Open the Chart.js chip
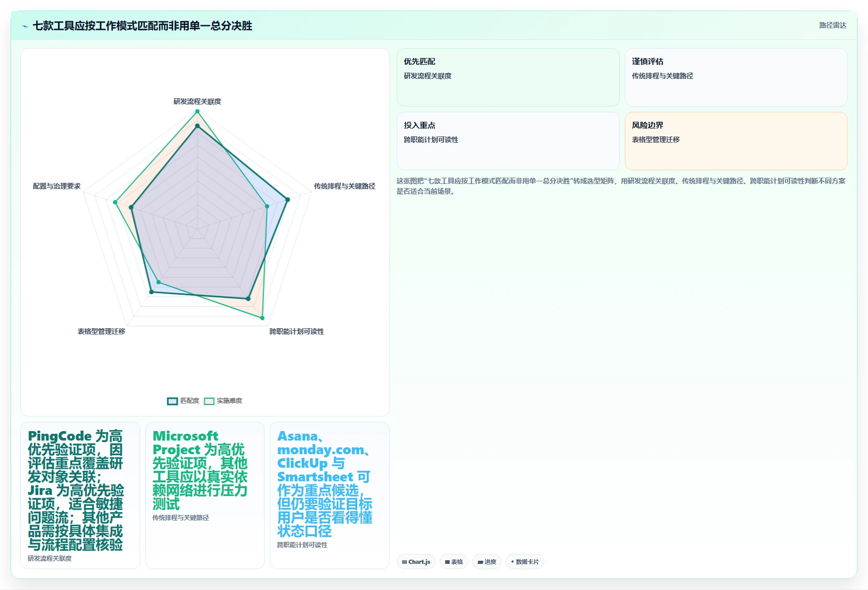Viewport: 868px width, 590px height. [x=416, y=562]
